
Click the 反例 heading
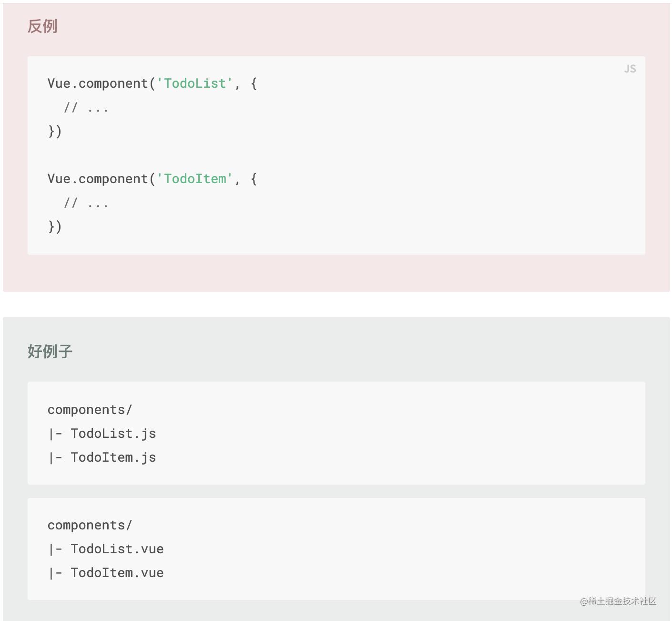(42, 26)
